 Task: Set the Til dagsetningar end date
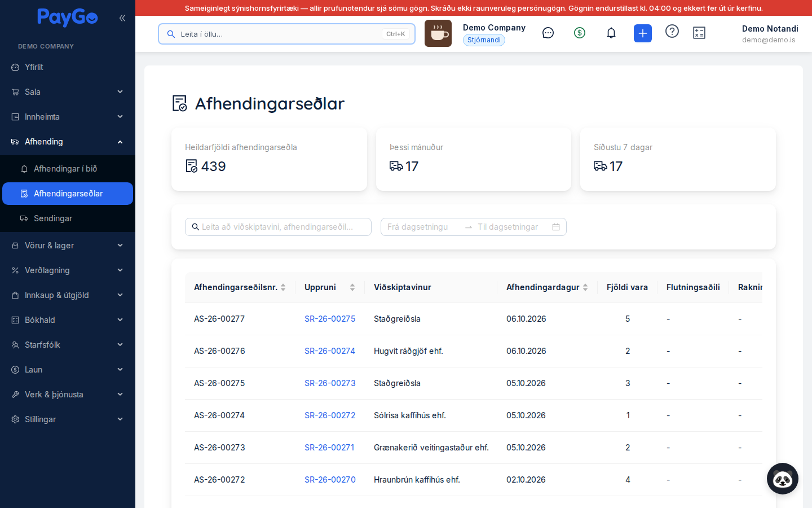click(x=510, y=227)
